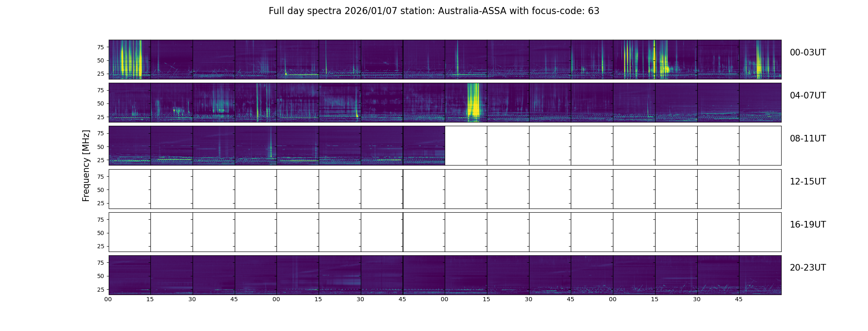Select the 04-07UT row label
This screenshot has width=868, height=331.
(x=808, y=96)
